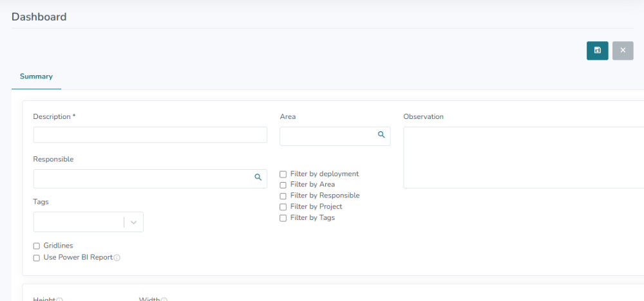Turn on the Gridlines checkbox

pyautogui.click(x=37, y=246)
